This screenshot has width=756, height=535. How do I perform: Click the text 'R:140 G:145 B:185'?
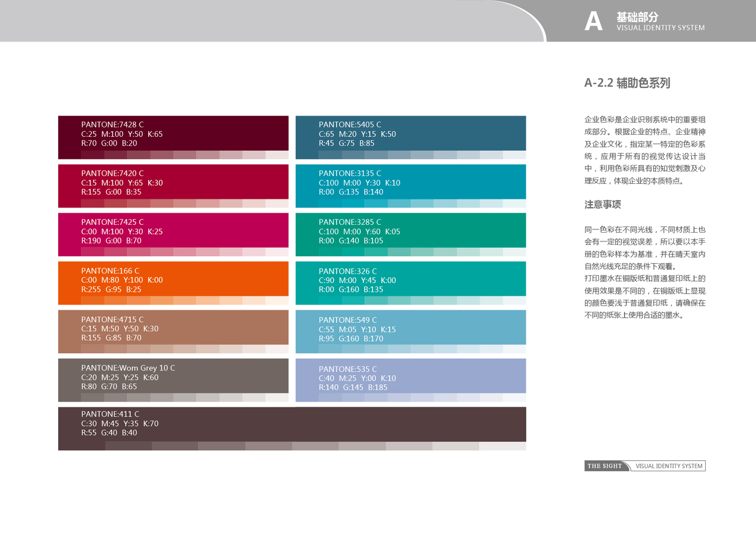click(353, 387)
